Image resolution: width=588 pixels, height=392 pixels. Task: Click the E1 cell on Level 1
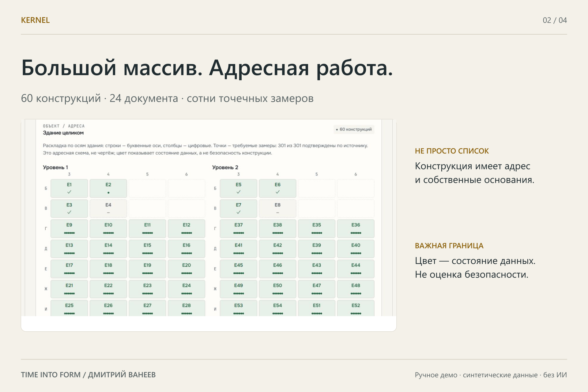pos(69,188)
